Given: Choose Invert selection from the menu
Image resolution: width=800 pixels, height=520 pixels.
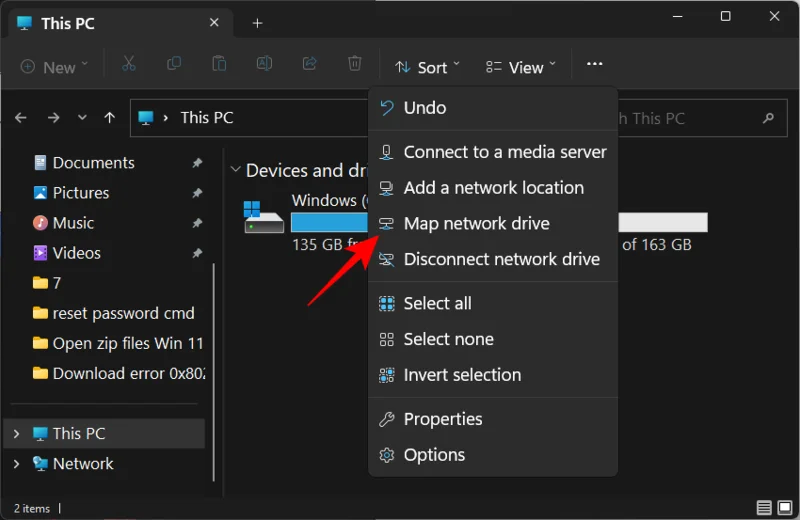Looking at the screenshot, I should coord(493,375).
